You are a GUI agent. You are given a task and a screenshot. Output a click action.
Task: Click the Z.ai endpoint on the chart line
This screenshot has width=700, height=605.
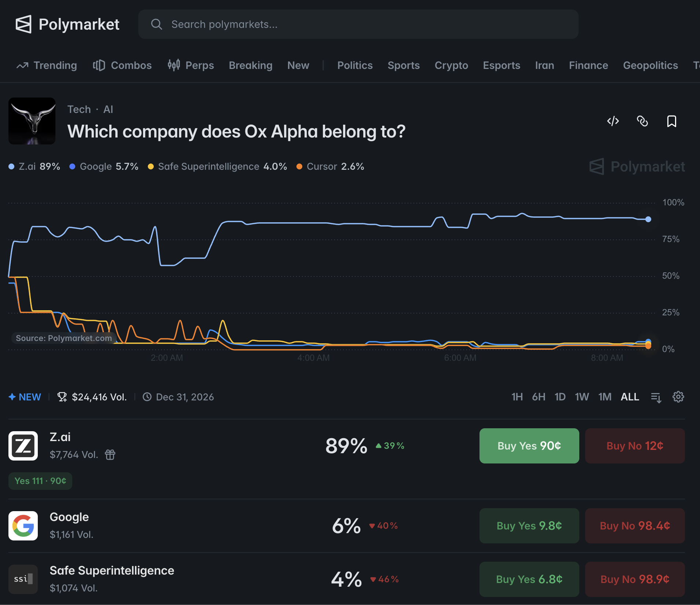(x=648, y=219)
